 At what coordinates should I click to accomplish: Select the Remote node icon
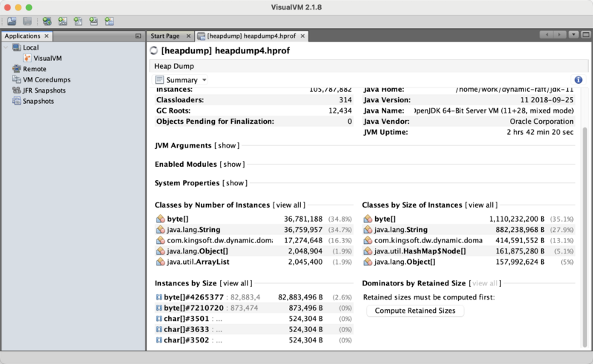coord(17,69)
